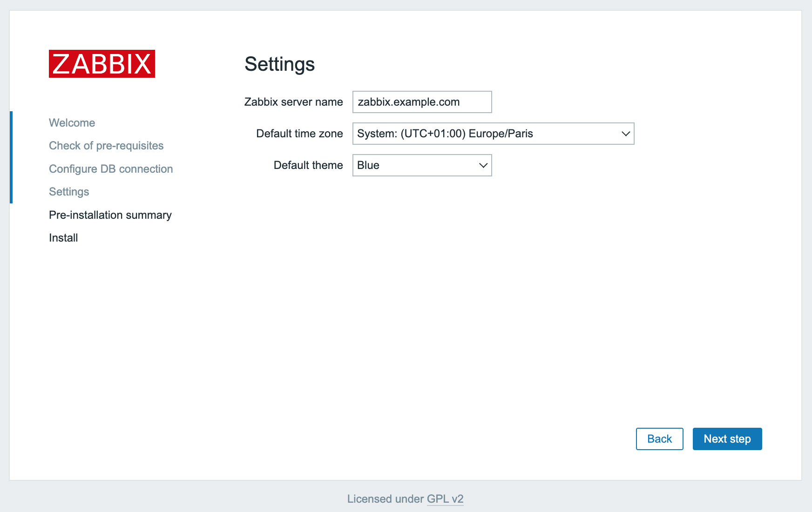
Task: Click the Settings page heading
Action: pyautogui.click(x=279, y=64)
